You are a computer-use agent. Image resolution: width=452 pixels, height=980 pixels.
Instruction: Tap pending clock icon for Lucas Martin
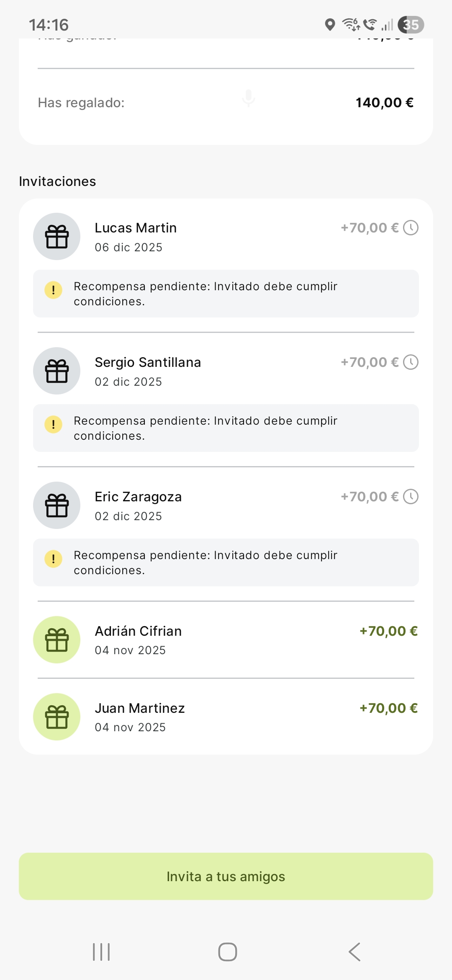[x=411, y=228]
